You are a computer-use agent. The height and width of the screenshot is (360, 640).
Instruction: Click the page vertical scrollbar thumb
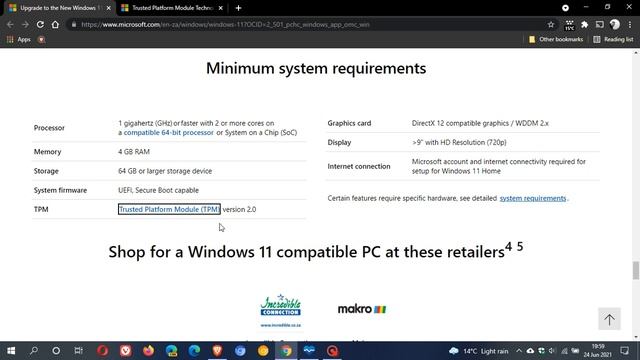[636, 270]
